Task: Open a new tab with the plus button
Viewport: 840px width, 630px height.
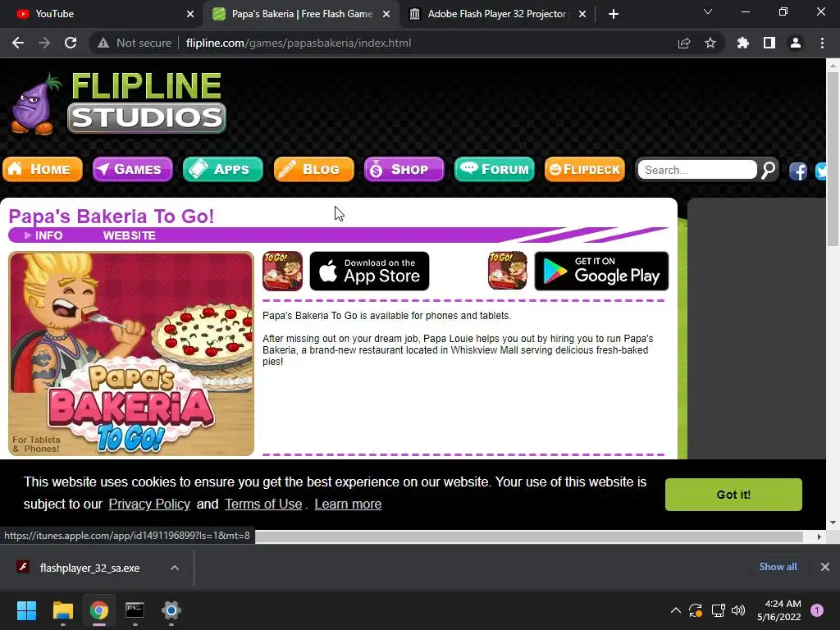Action: tap(614, 14)
